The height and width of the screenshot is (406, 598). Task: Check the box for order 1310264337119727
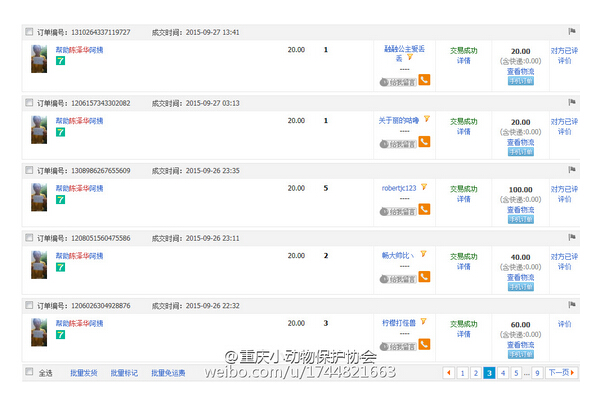tap(29, 32)
